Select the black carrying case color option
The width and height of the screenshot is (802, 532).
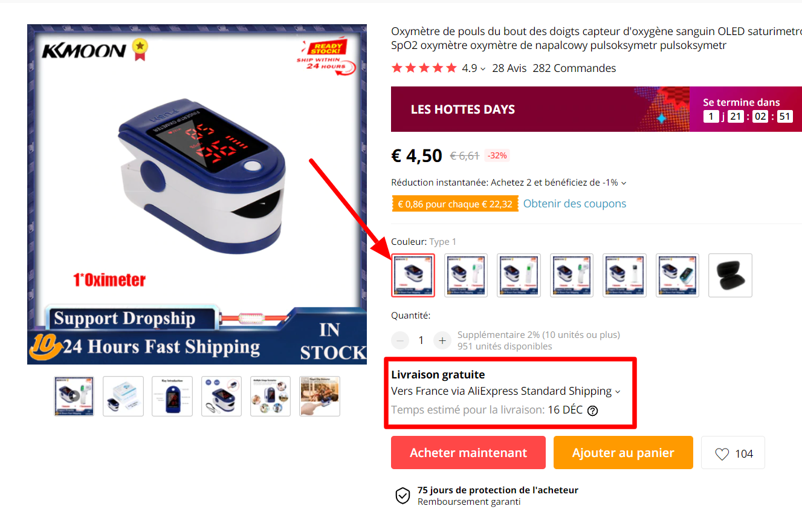[730, 275]
